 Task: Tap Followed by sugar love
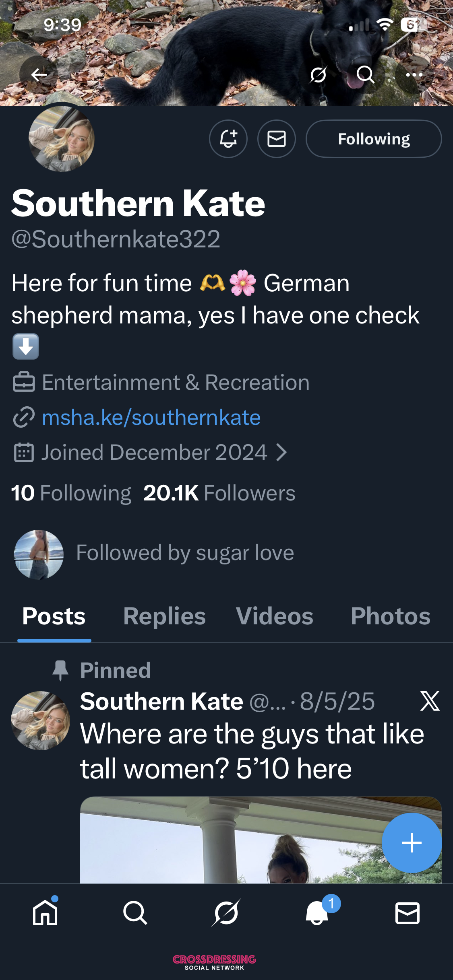coord(185,553)
